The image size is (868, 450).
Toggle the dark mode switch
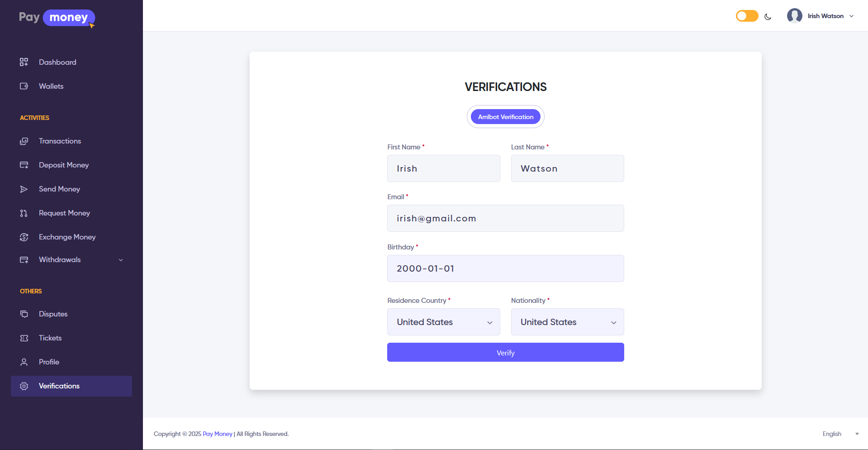click(747, 16)
